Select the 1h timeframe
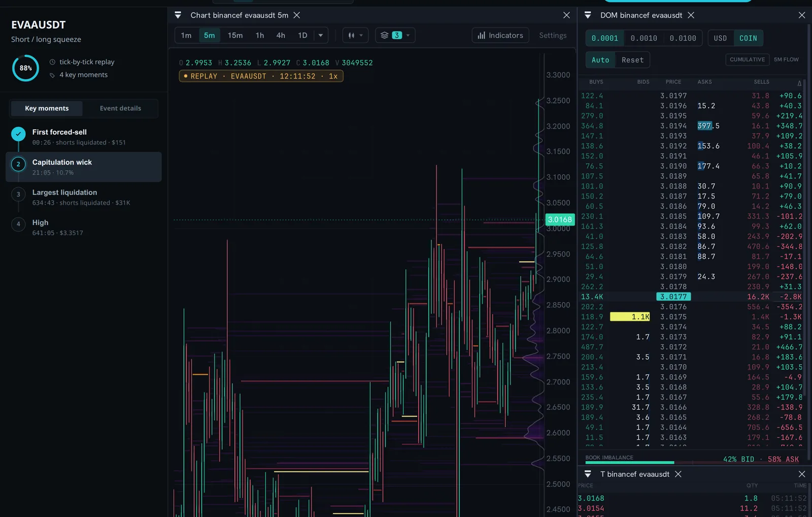 coord(260,36)
